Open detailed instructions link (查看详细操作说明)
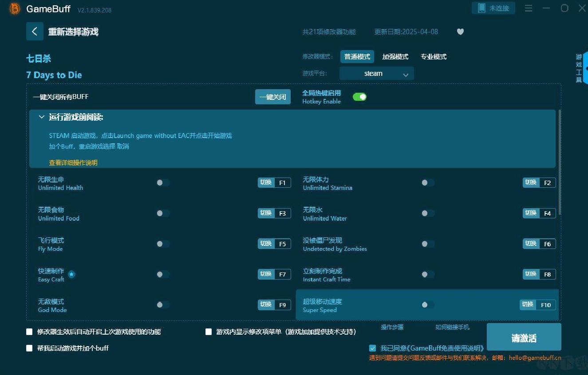The width and height of the screenshot is (588, 375). (73, 163)
